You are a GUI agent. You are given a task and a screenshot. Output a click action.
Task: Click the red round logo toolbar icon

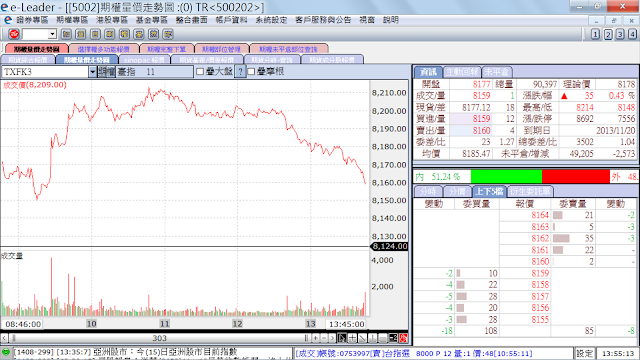tap(14, 34)
